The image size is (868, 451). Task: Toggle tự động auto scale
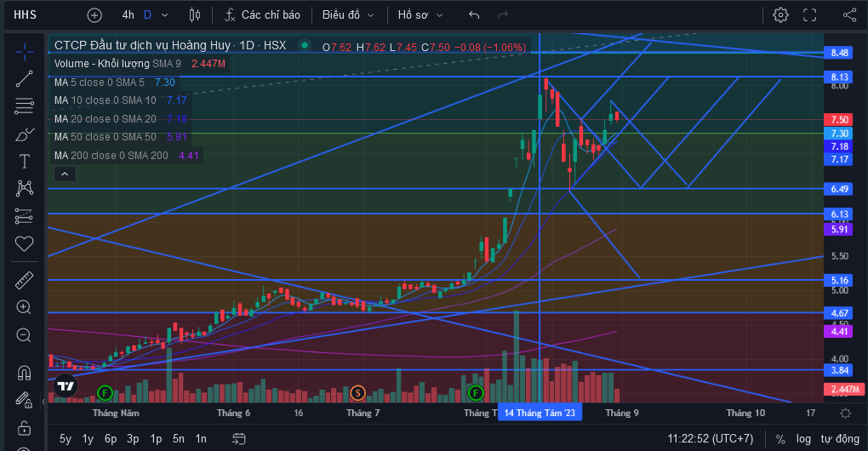840,439
